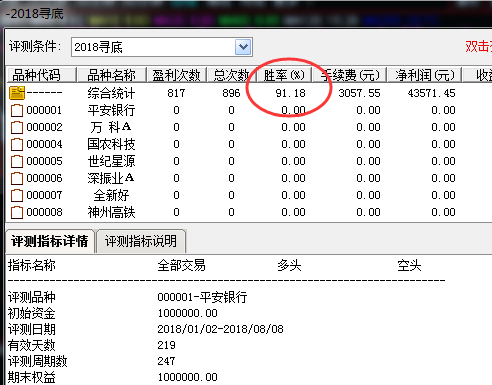Switch to the 评测指标说明 tab

tap(141, 241)
